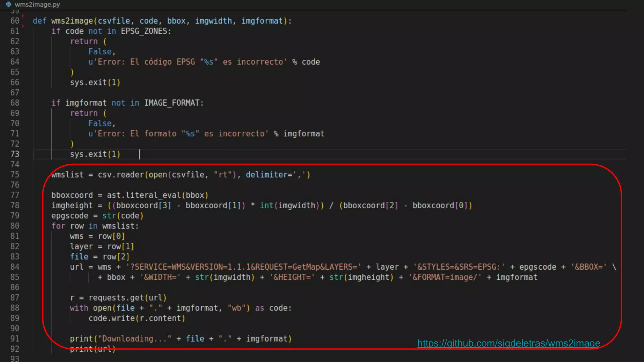Click 'code.write(r.content)' on line 89
644x362 pixels.
[x=137, y=318]
